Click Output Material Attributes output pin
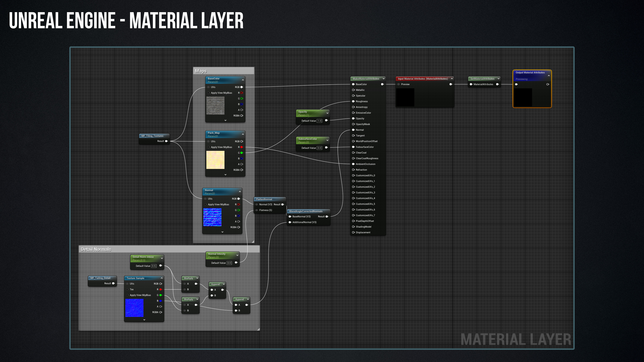Screen dimensions: 644x362 548,84
